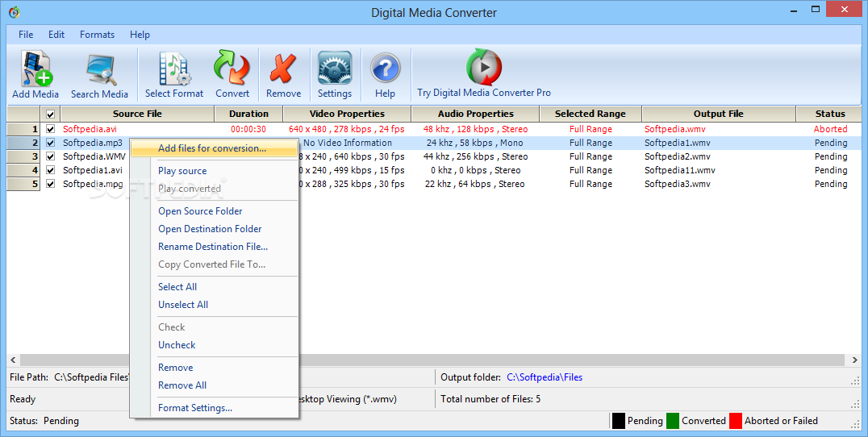Click the Add Media toolbar icon
The width and height of the screenshot is (868, 437).
35,75
